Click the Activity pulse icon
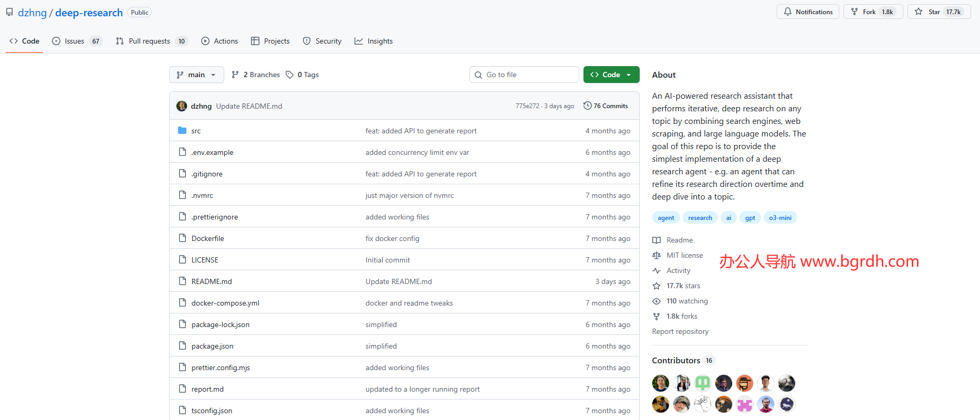This screenshot has width=980, height=420. [x=656, y=270]
